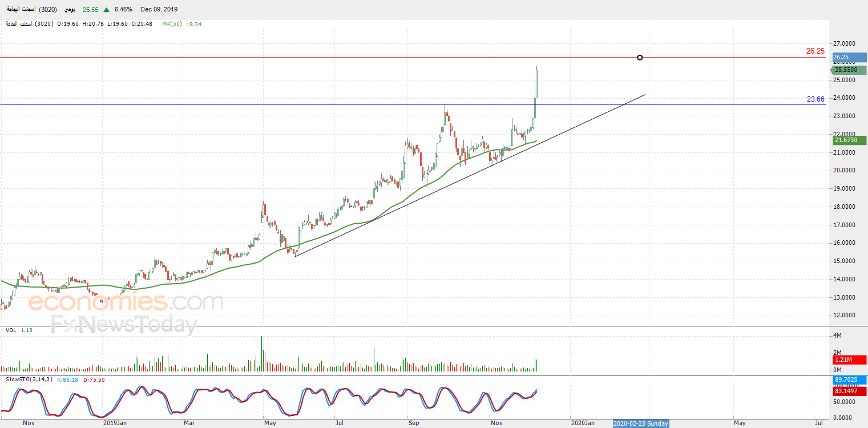
Task: Click the green up-arrow change indicator
Action: (106, 9)
